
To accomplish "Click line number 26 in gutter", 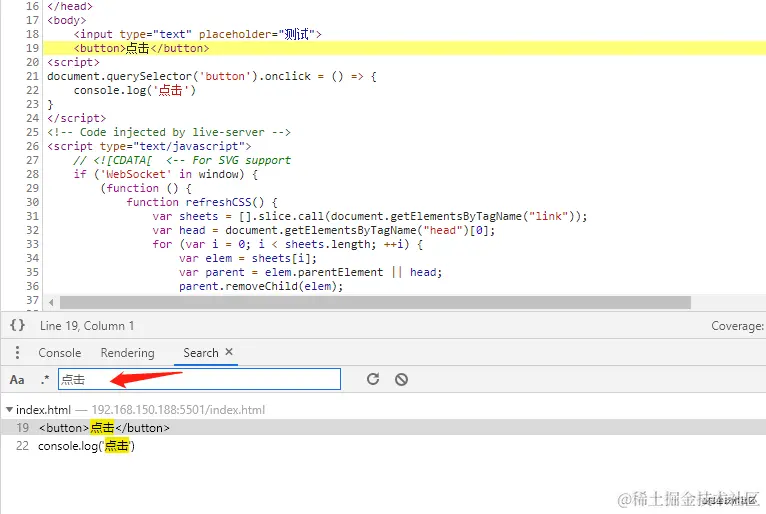I will coord(32,146).
